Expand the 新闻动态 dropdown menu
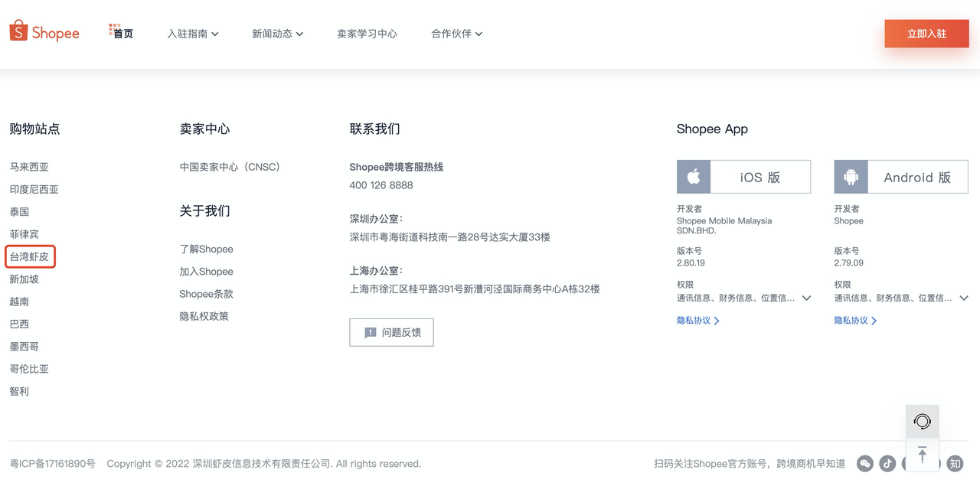980x486 pixels. (x=277, y=34)
